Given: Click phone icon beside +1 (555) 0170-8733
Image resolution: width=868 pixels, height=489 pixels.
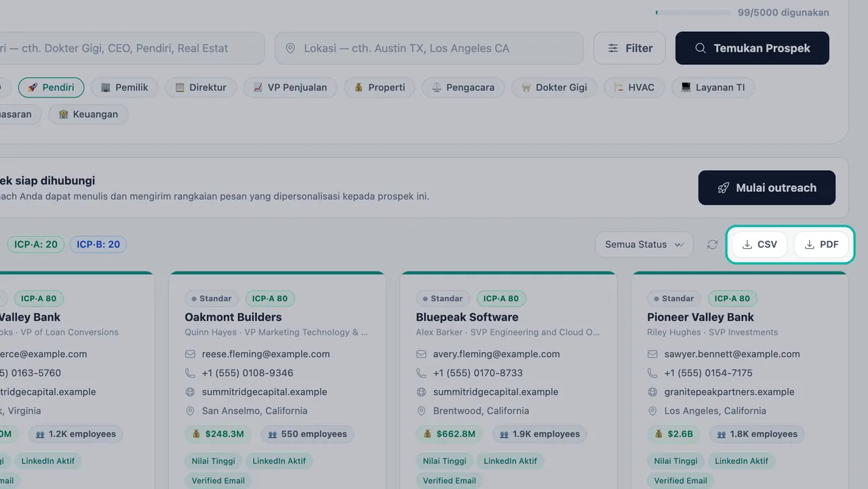Looking at the screenshot, I should coord(421,373).
